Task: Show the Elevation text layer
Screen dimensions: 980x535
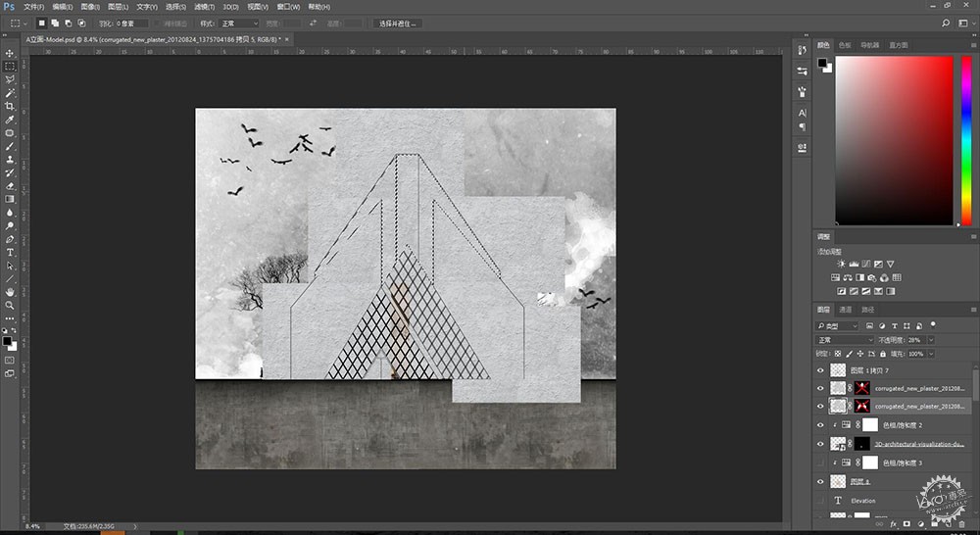Action: (x=820, y=501)
